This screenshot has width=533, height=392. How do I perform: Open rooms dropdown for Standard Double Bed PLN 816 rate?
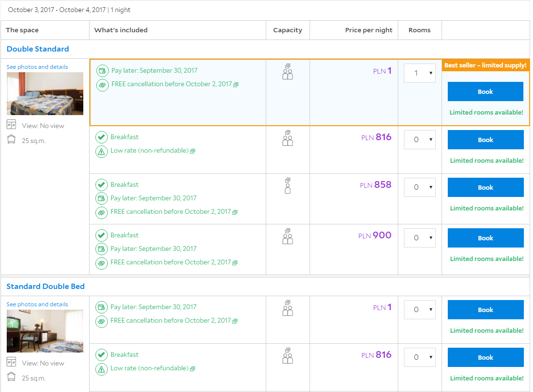(x=419, y=357)
